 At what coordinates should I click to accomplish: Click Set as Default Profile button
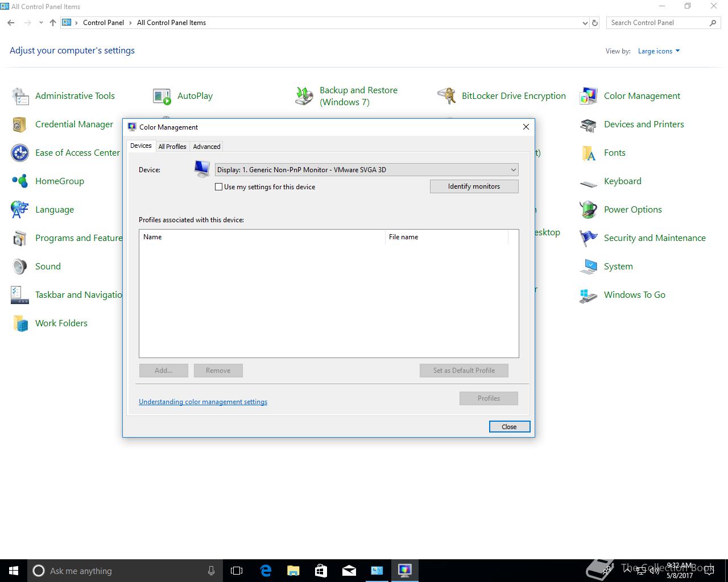pyautogui.click(x=464, y=371)
